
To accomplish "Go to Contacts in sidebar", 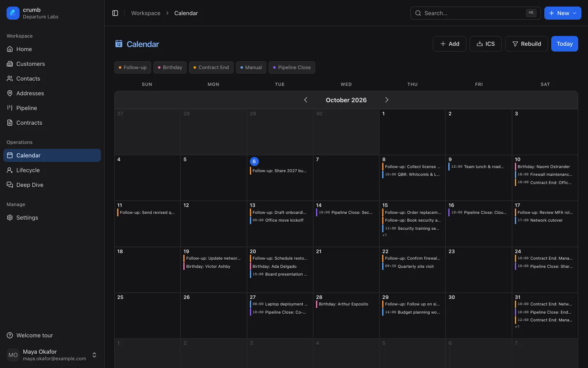I will (52, 79).
